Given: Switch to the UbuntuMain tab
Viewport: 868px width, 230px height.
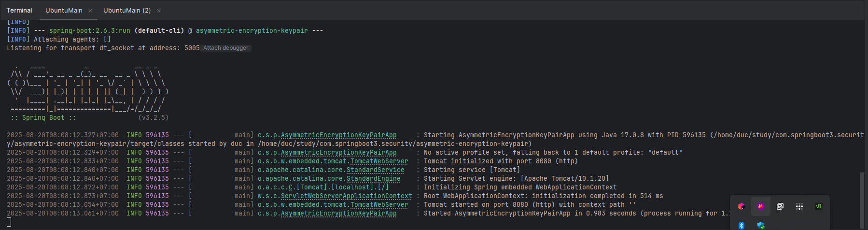Looking at the screenshot, I should (x=64, y=10).
